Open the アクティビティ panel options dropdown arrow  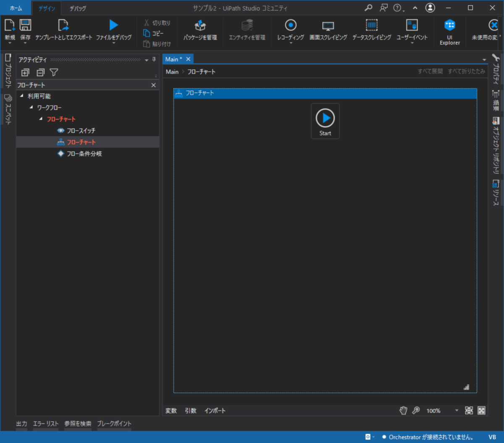[147, 60]
